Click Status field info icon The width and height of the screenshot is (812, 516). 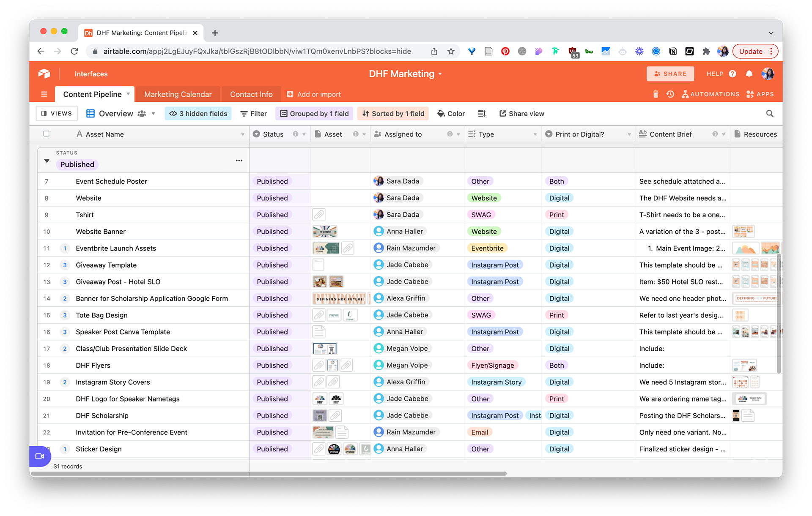coord(296,134)
